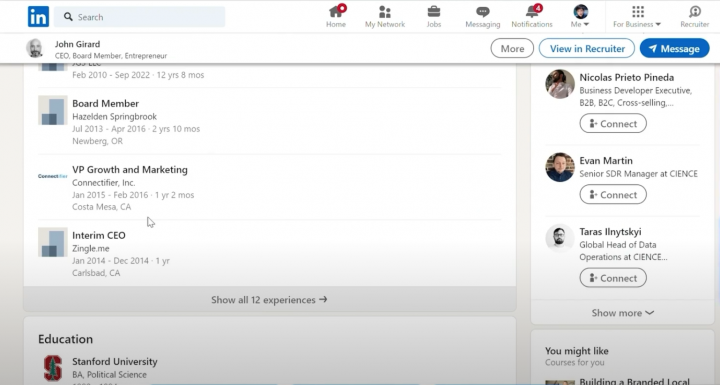Open Evan Martin's profile name
This screenshot has height=385, width=720.
606,161
